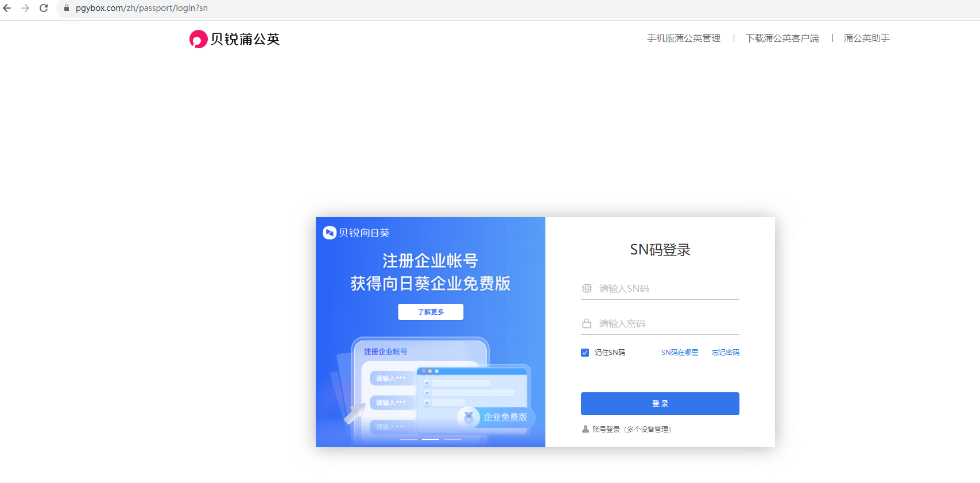Open the SN码在哪里 help link

pos(680,353)
